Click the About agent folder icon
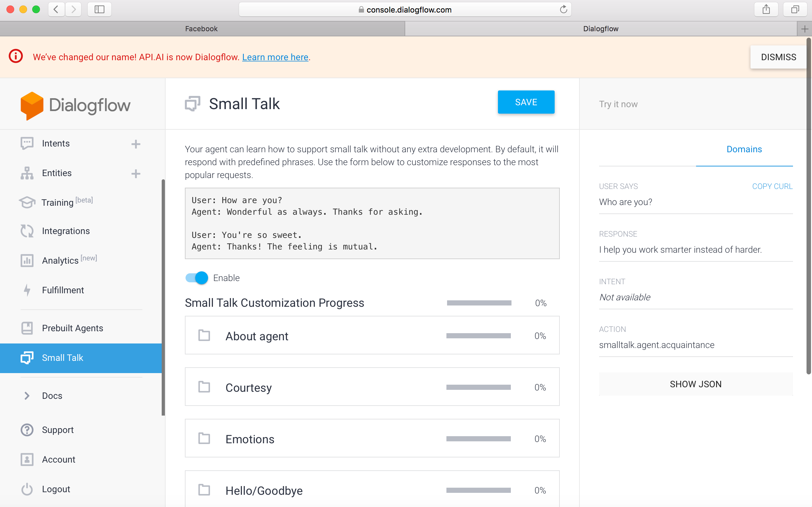 204,335
